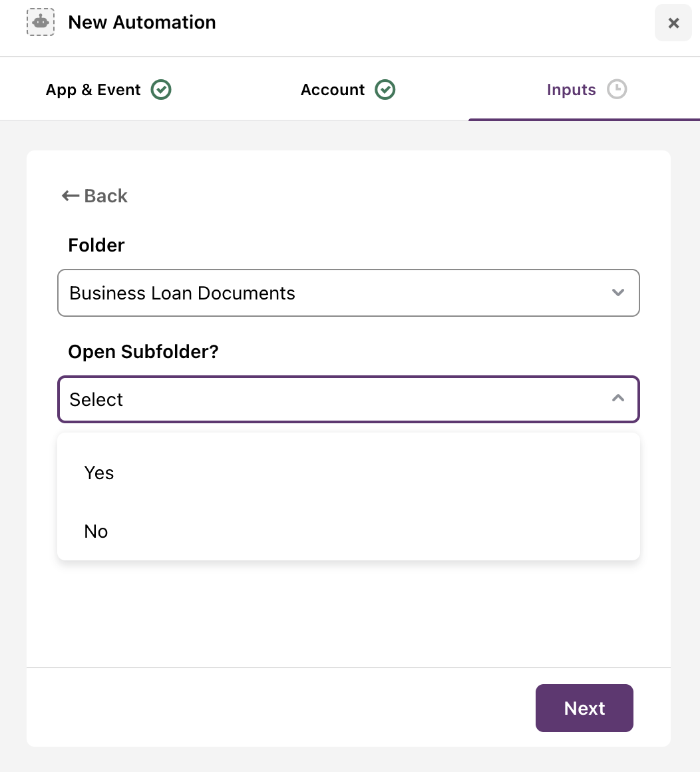Click the Next button
Screen dimensions: 700x772
[x=584, y=708]
